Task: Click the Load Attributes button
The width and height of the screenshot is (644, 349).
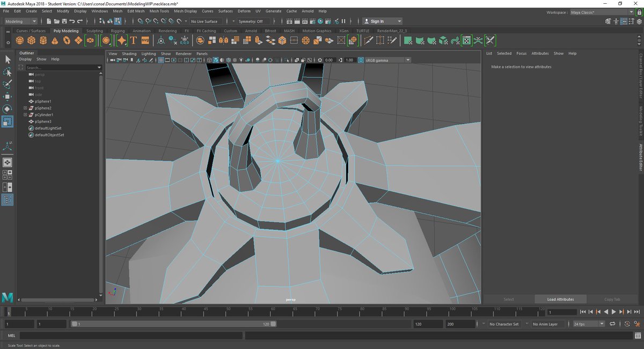Action: point(560,299)
